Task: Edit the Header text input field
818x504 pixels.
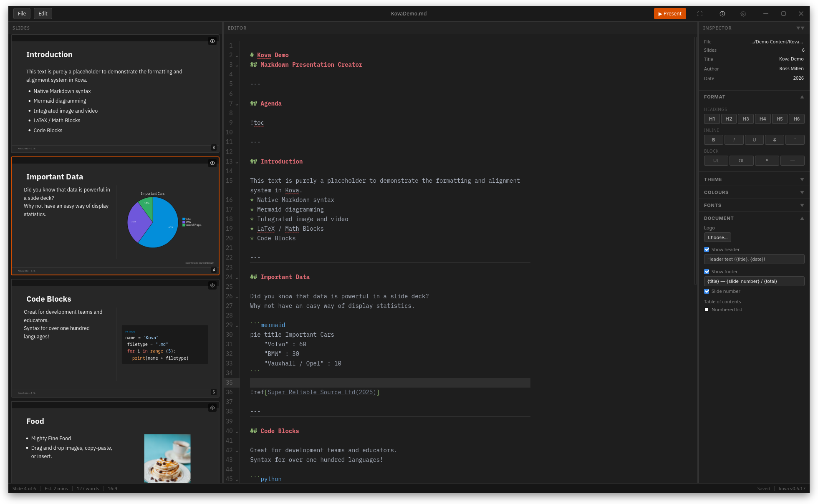Action: pyautogui.click(x=754, y=259)
